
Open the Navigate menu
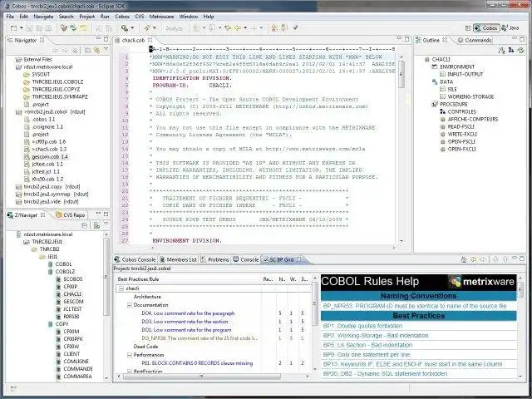click(43, 17)
